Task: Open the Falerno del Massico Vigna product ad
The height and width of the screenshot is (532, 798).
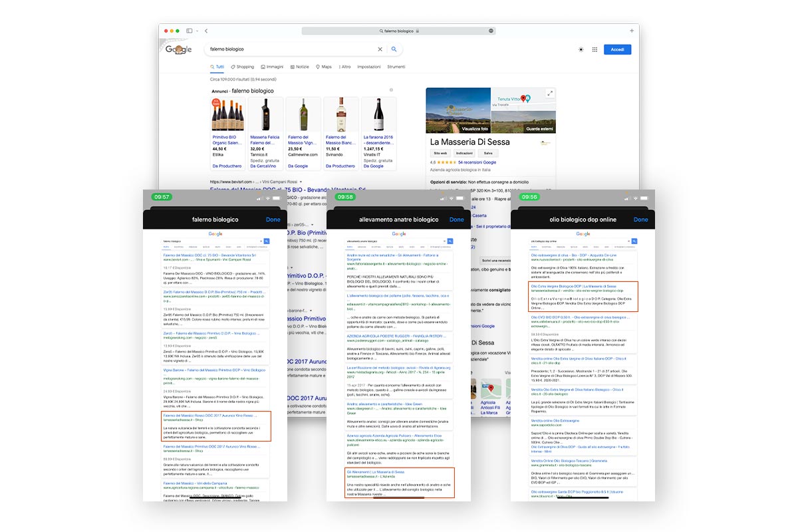Action: tap(303, 133)
